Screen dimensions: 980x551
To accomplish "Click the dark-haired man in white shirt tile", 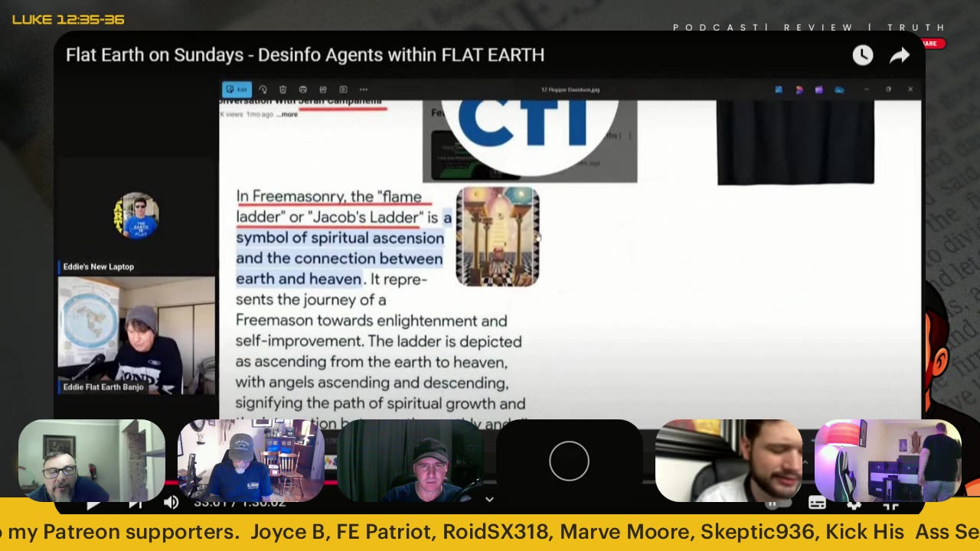I will [729, 460].
